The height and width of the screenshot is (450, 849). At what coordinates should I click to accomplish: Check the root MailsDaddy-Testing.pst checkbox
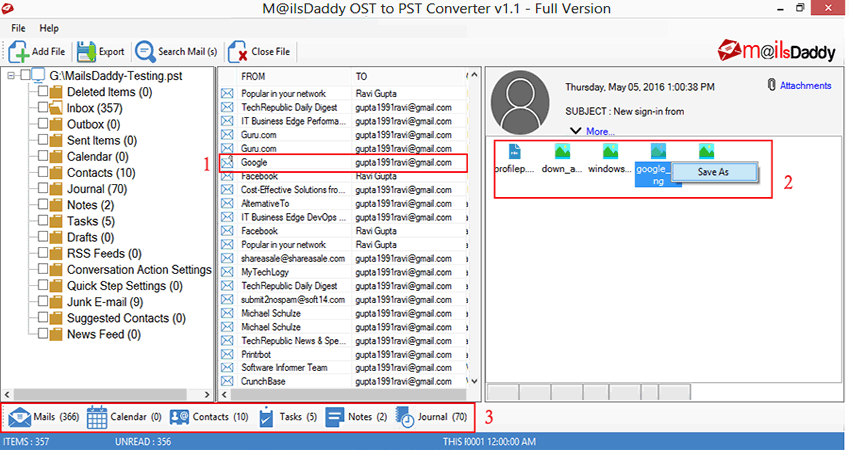(x=25, y=75)
